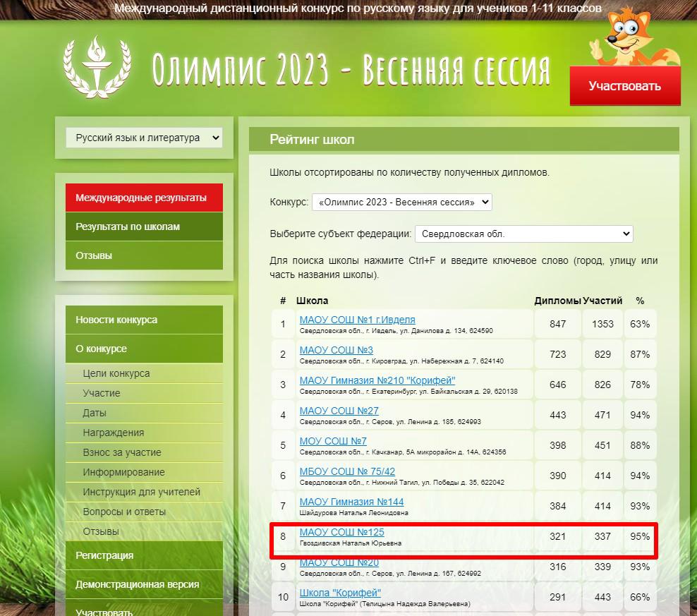The width and height of the screenshot is (697, 616).
Task: Open the субъект федерации dropdown
Action: [x=523, y=234]
